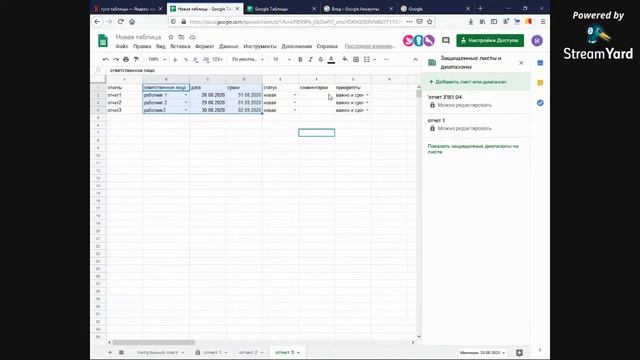The width and height of the screenshot is (640, 360).
Task: Show more toolbar options (three dots)
Action: tap(386, 60)
